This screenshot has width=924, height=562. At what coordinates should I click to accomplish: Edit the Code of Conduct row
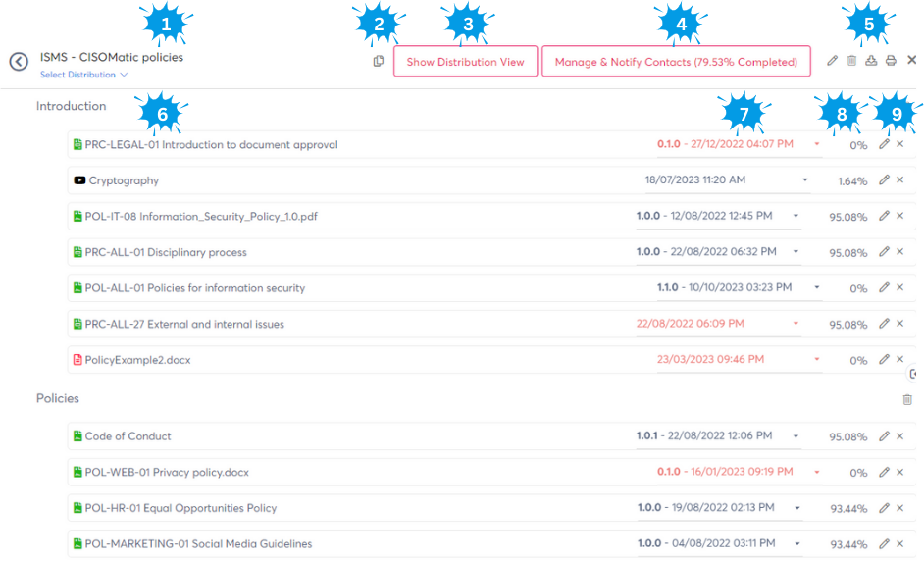884,435
